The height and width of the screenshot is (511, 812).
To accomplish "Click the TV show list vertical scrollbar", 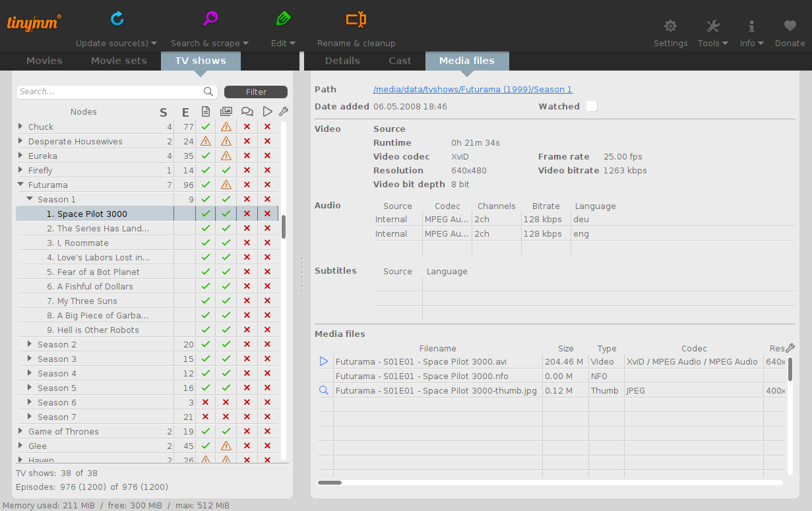I will [284, 227].
